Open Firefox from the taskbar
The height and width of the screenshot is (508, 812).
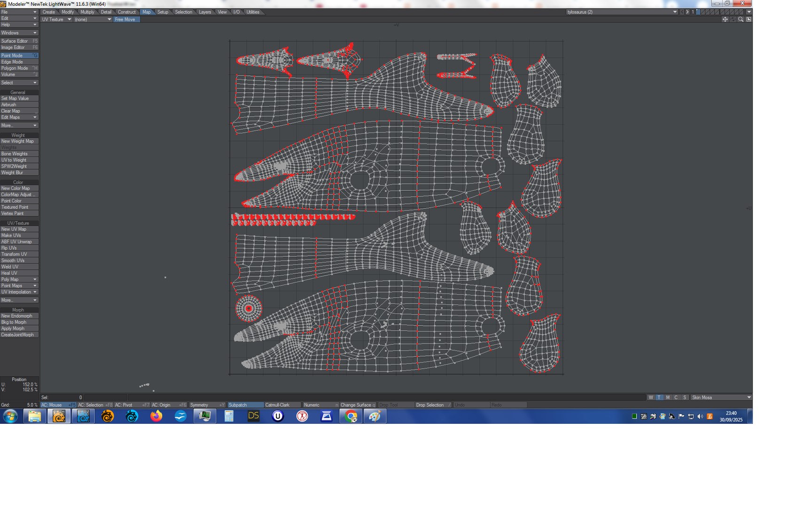pos(156,416)
